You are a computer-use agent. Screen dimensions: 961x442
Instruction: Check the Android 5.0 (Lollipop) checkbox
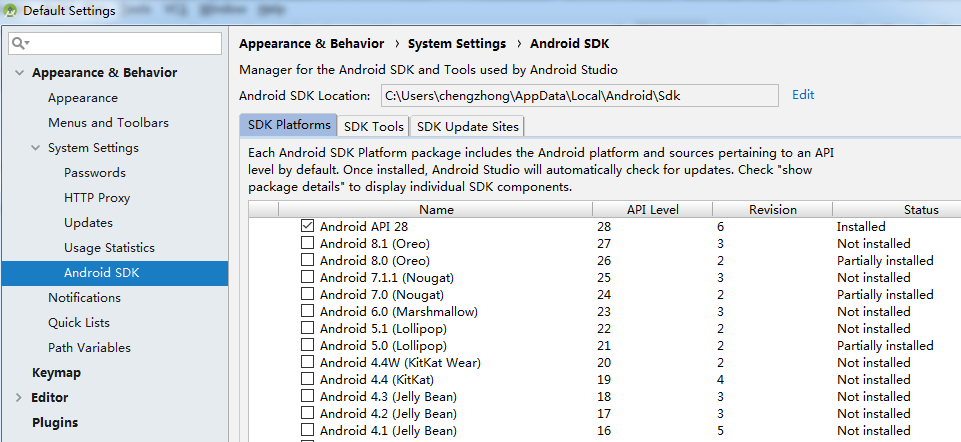click(308, 346)
